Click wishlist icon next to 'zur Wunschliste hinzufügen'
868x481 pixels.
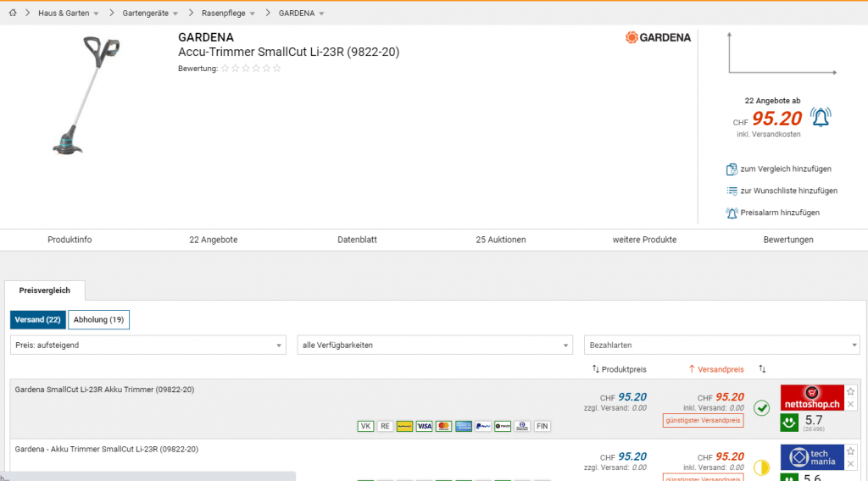(x=732, y=191)
